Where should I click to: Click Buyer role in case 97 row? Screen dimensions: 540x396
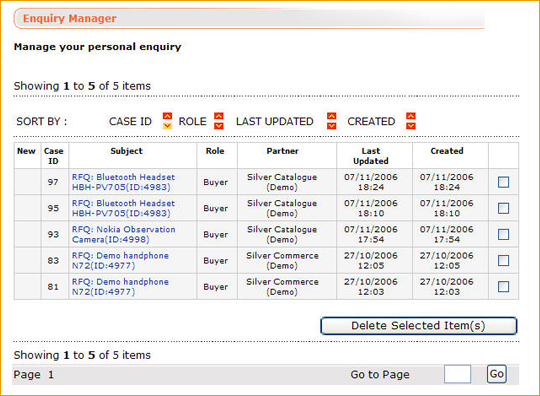coord(216,182)
